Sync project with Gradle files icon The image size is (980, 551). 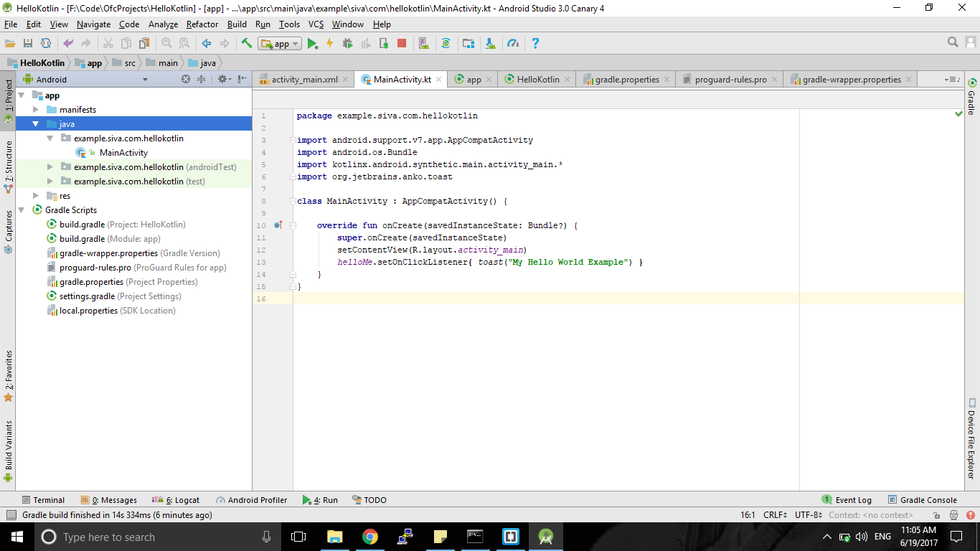point(446,43)
